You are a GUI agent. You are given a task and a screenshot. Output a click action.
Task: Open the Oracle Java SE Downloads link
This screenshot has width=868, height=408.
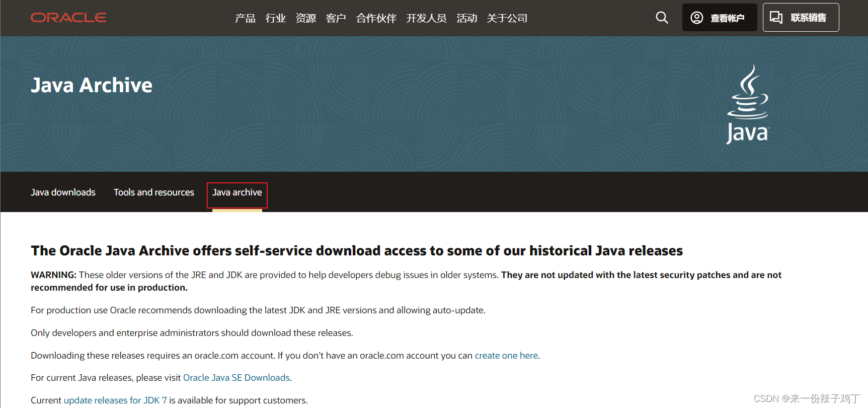[x=236, y=378]
